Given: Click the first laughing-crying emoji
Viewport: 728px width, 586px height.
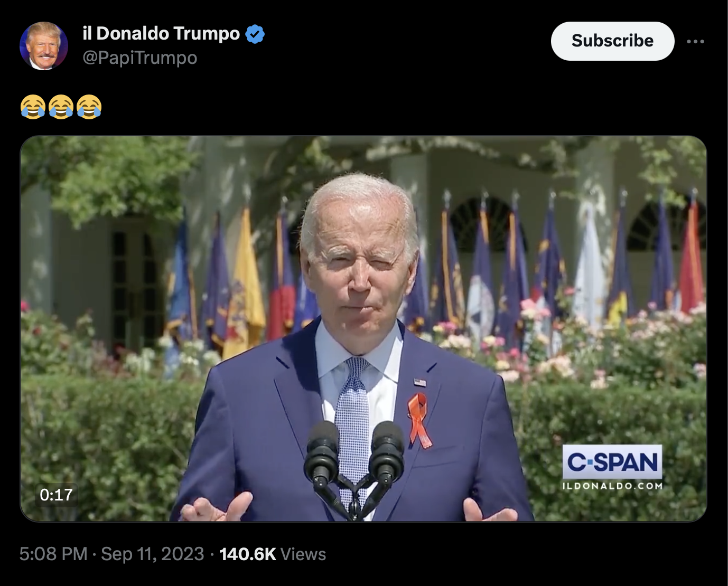Looking at the screenshot, I should [x=33, y=107].
